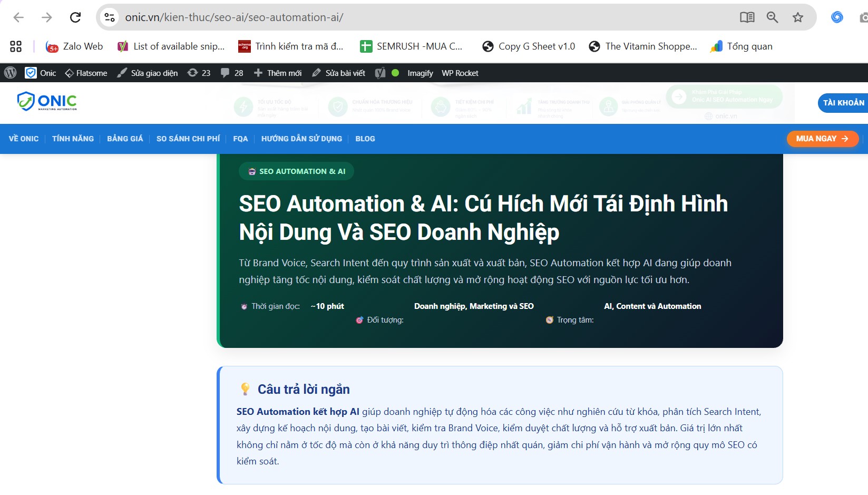Open FQA nav item
Screen dimensions: 868x495
coord(240,139)
